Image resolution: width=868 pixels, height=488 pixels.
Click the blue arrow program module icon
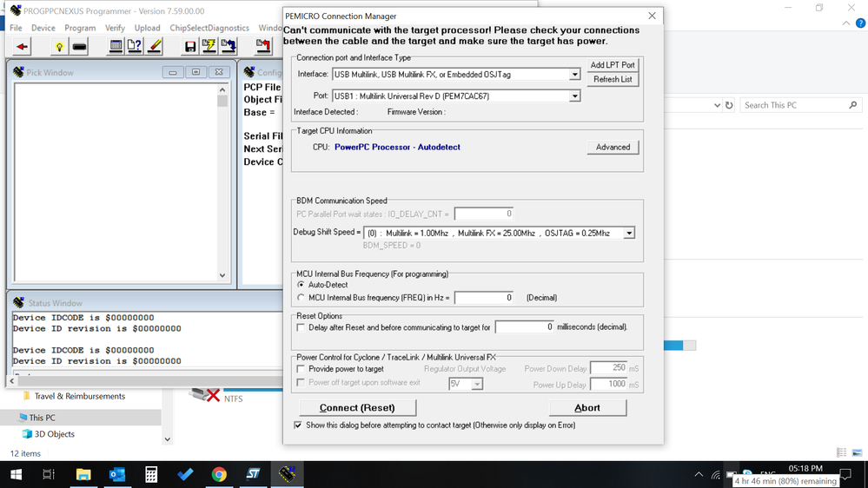click(228, 47)
